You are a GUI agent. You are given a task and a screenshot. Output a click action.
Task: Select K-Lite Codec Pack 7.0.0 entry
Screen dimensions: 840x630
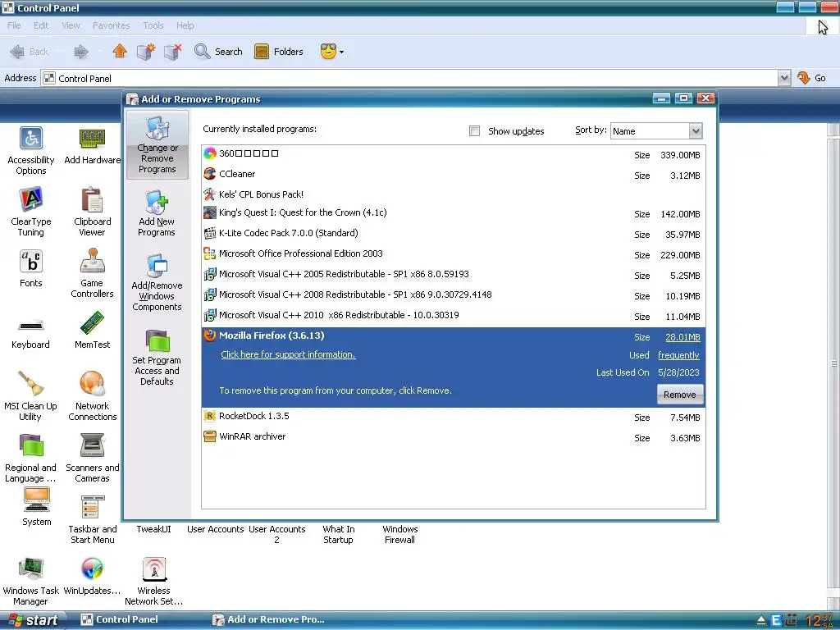point(454,233)
